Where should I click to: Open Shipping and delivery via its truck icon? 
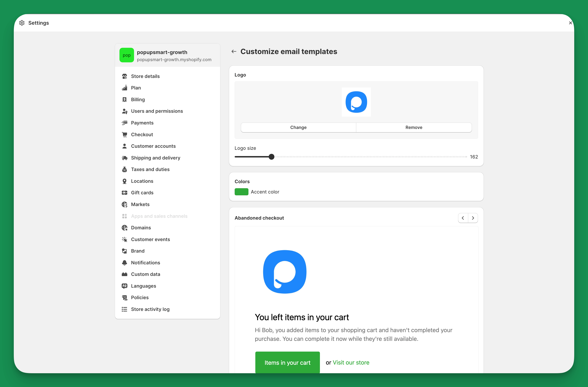[125, 157]
